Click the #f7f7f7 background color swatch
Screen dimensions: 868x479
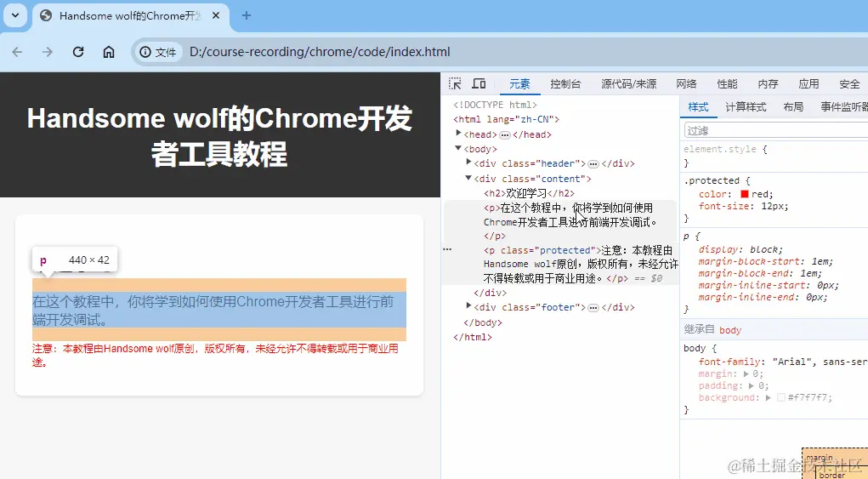[x=781, y=397]
